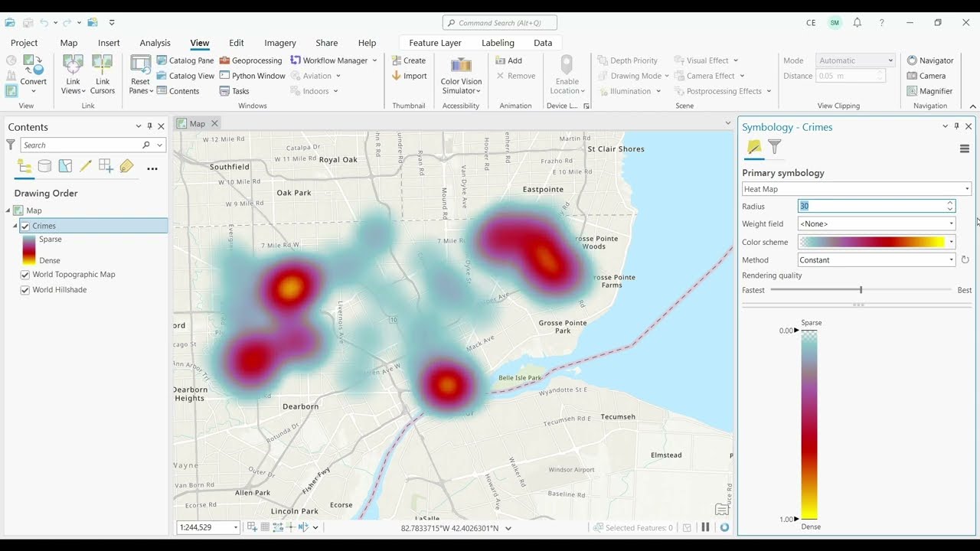Click the Sparse color stop marker
Image resolution: width=980 pixels, height=551 pixels.
point(796,331)
